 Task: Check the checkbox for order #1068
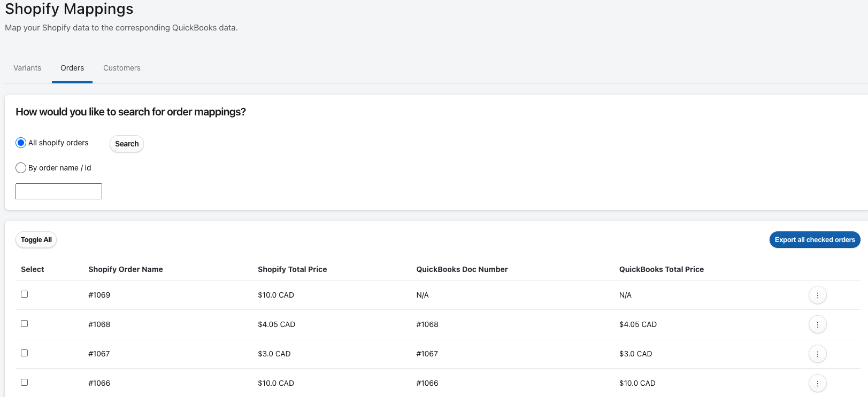click(24, 323)
